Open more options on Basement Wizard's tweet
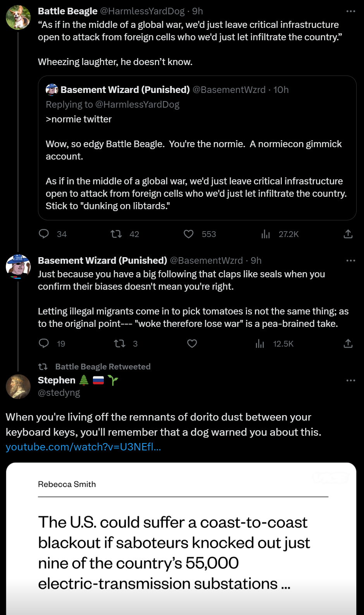The image size is (364, 615). pyautogui.click(x=350, y=261)
